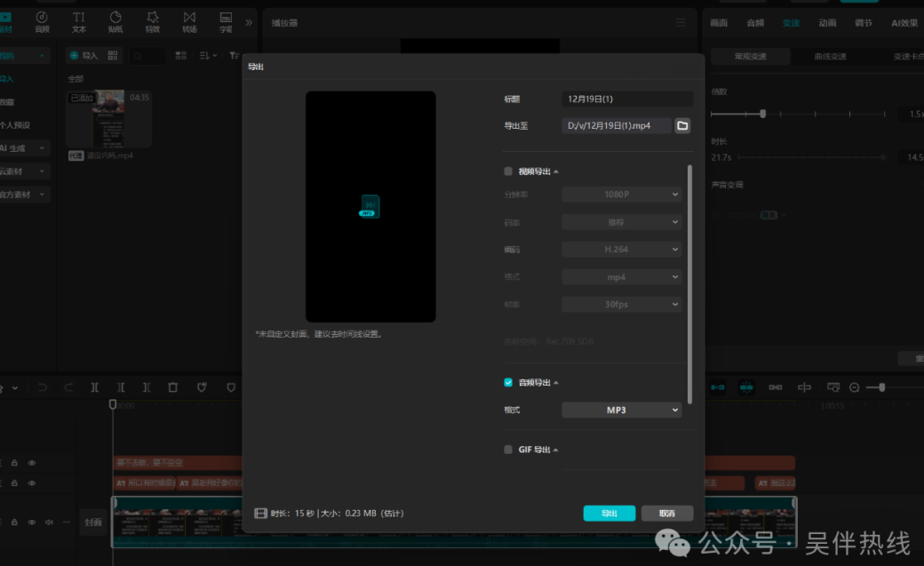The image size is (924, 566).
Task: Open the 特效 effects tab
Action: pos(153,22)
